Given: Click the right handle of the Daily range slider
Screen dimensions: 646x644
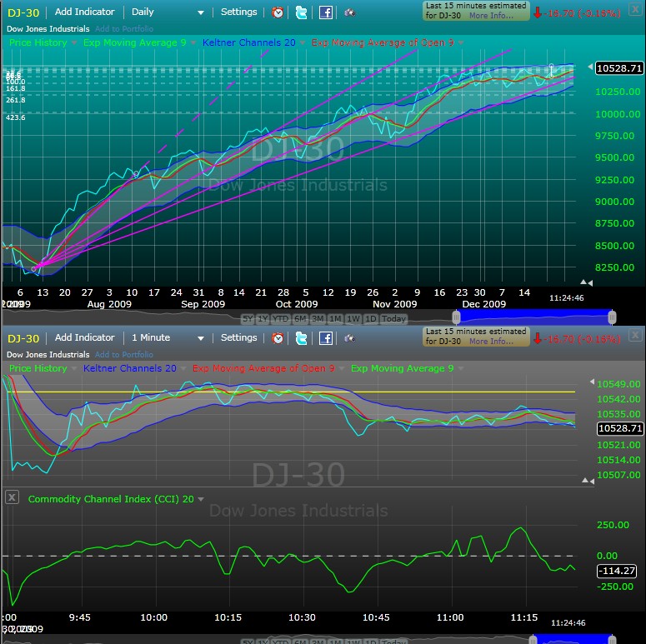Looking at the screenshot, I should 612,317.
